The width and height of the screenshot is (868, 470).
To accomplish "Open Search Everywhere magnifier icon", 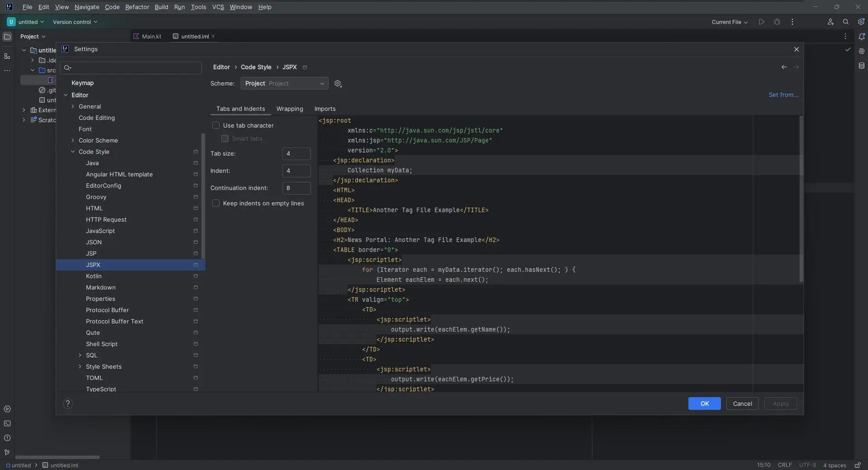I will (845, 22).
